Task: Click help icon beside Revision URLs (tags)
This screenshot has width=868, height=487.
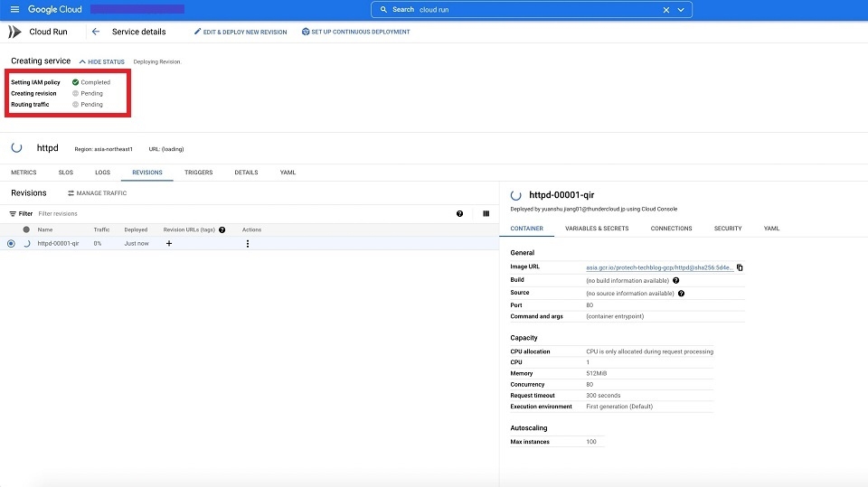Action: click(x=222, y=229)
